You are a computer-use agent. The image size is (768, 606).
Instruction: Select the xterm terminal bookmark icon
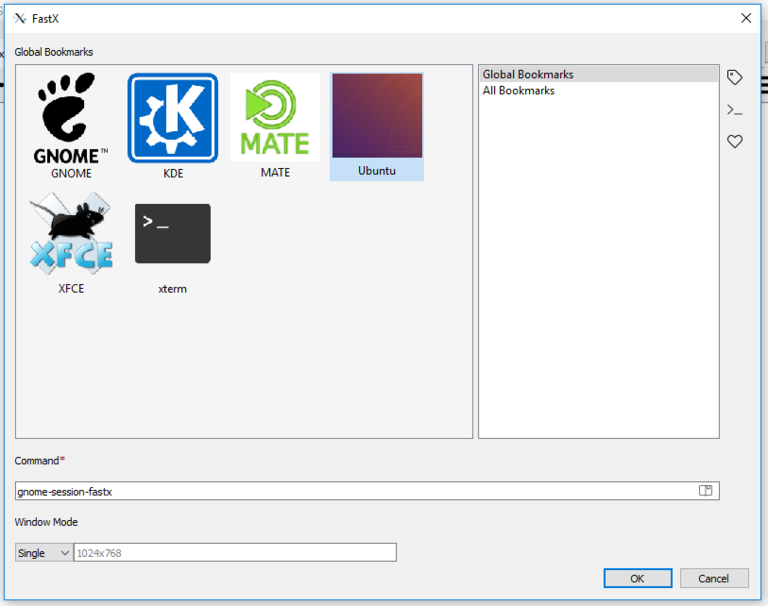(173, 234)
